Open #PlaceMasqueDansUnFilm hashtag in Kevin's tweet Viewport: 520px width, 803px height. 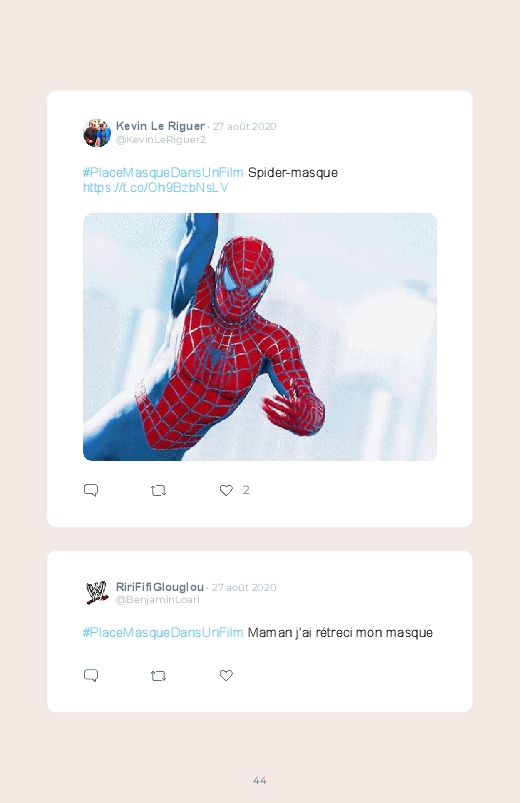(163, 173)
